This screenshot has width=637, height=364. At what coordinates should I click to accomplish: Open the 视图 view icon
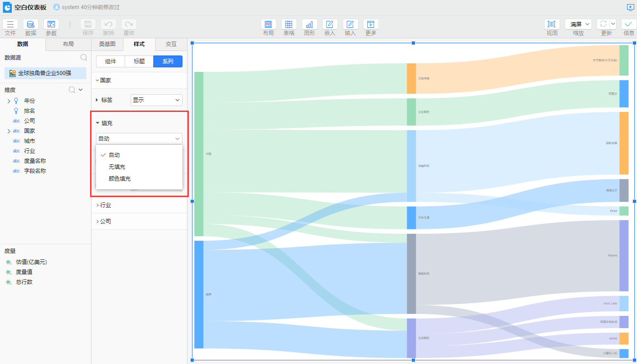(x=552, y=25)
